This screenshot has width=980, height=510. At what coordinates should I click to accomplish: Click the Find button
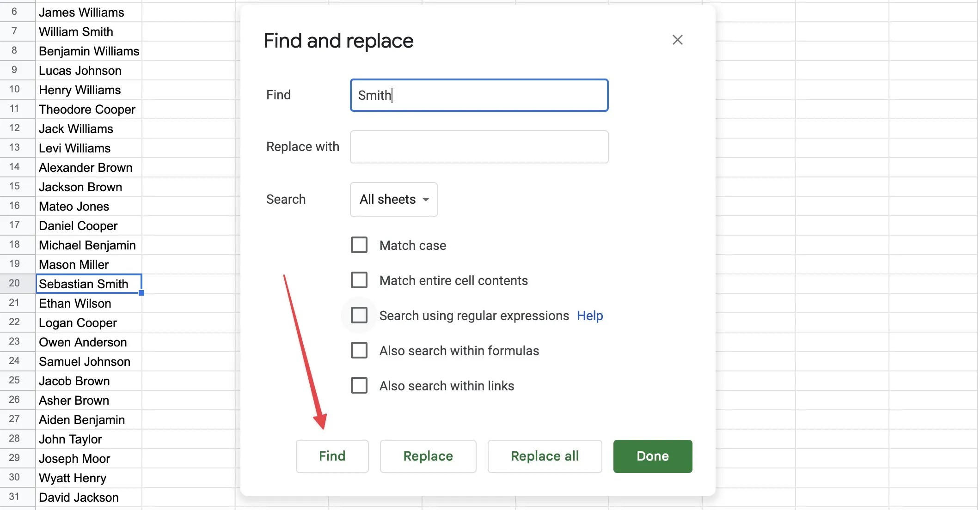[x=332, y=456]
